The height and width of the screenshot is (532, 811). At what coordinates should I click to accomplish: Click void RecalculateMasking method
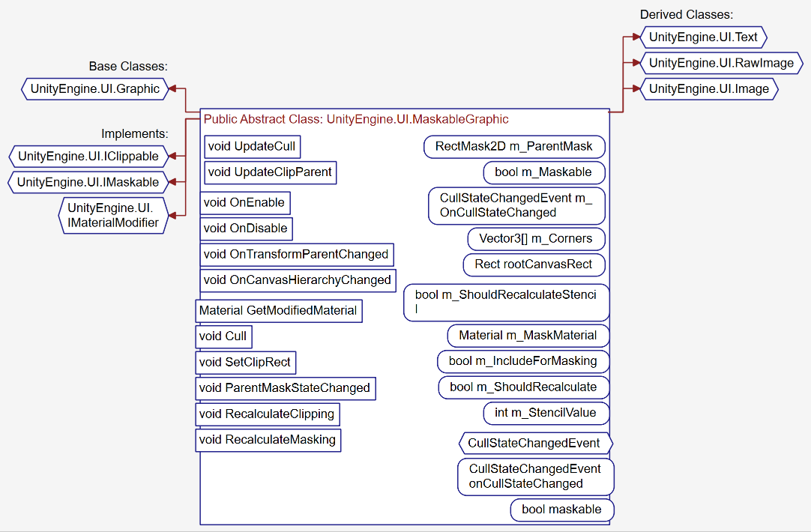pos(268,440)
